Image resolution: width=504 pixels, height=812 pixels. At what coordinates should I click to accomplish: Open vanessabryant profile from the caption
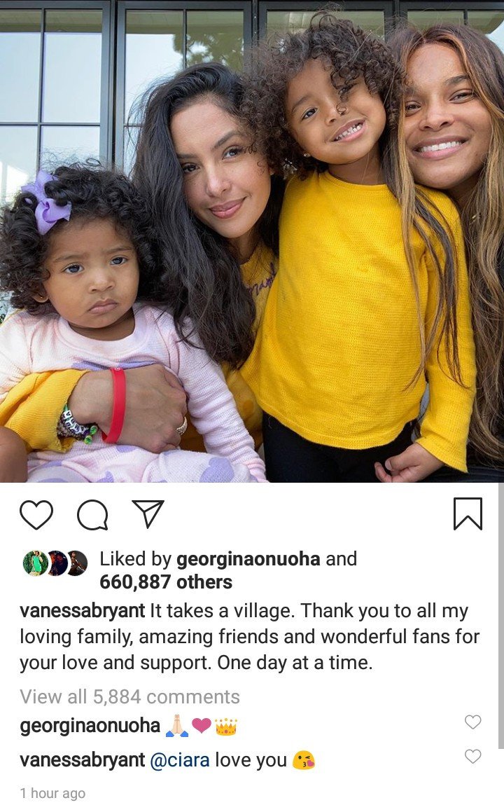83,610
